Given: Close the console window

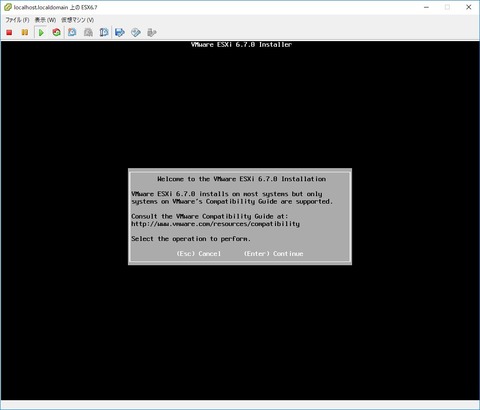Looking at the screenshot, I should tap(469, 7).
